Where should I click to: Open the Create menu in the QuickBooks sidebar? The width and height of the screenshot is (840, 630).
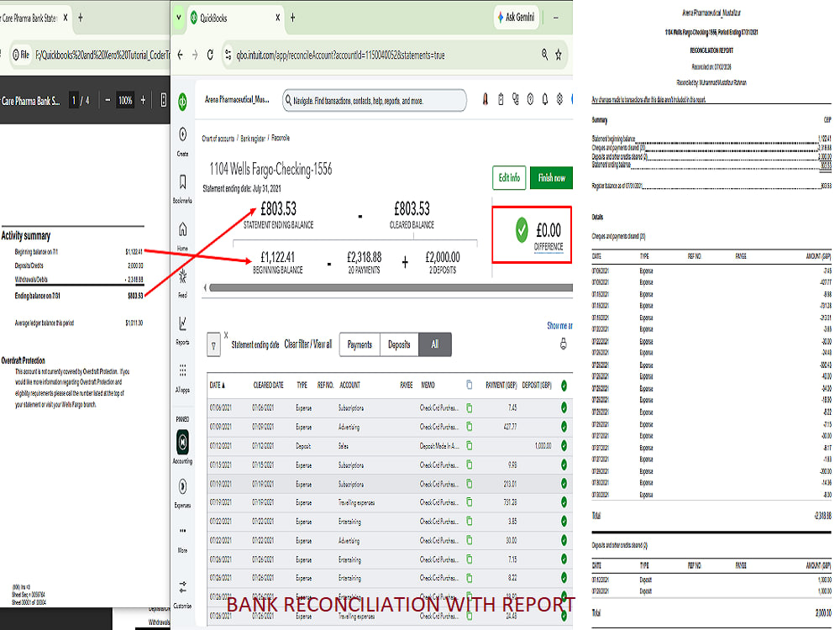click(x=182, y=140)
